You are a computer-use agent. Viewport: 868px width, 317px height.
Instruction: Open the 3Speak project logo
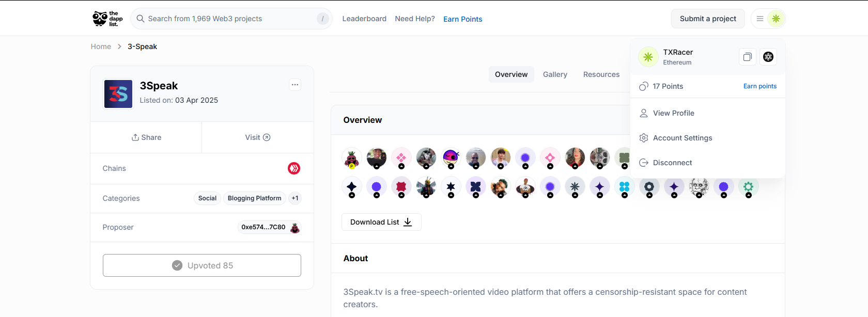pyautogui.click(x=118, y=94)
